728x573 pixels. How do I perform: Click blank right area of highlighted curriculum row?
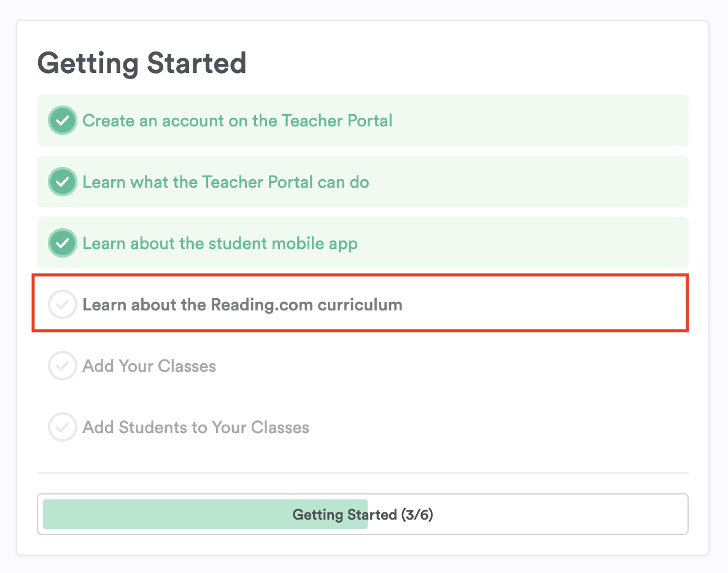[552, 304]
